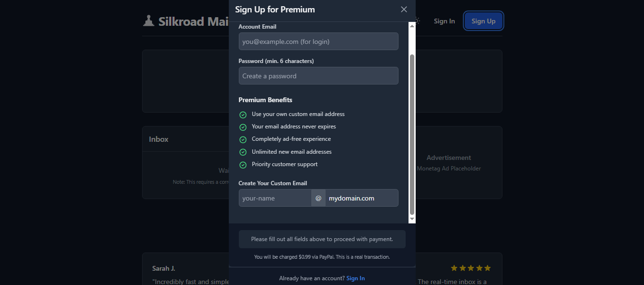Screen dimensions: 644x285
Task: Click the checkmark beside Priority customer support
Action: pyautogui.click(x=243, y=165)
